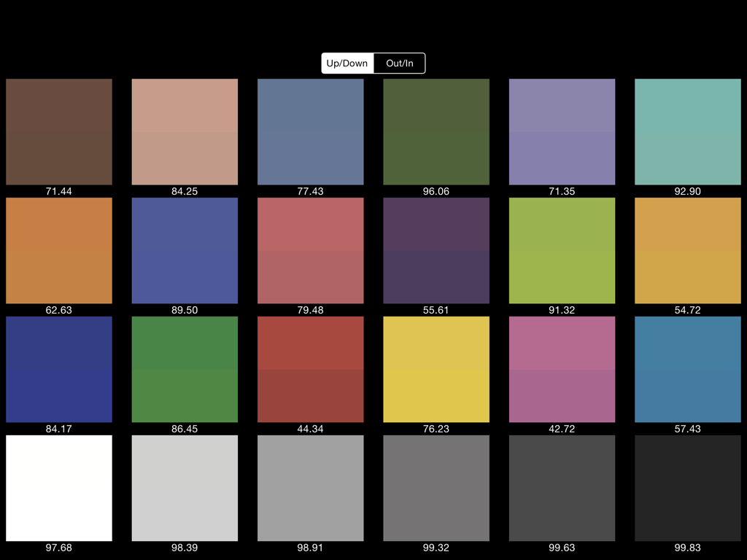Pick the lime green swatch labeled 91.32

tap(562, 251)
